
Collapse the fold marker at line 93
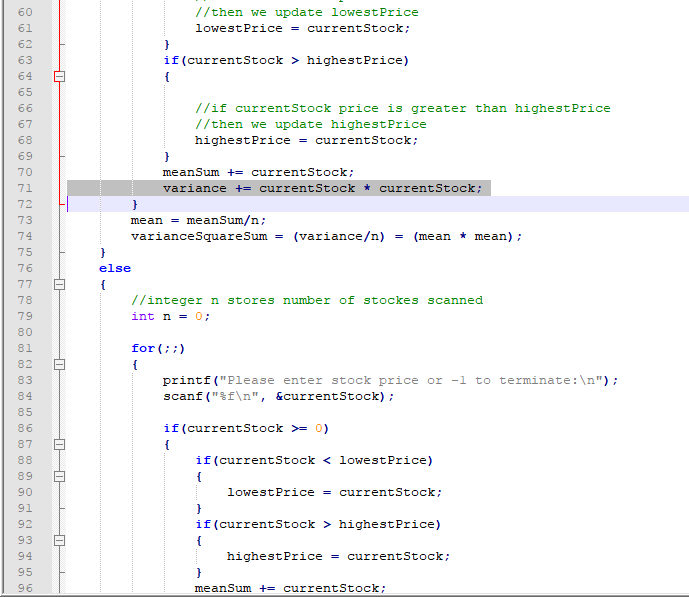point(59,540)
